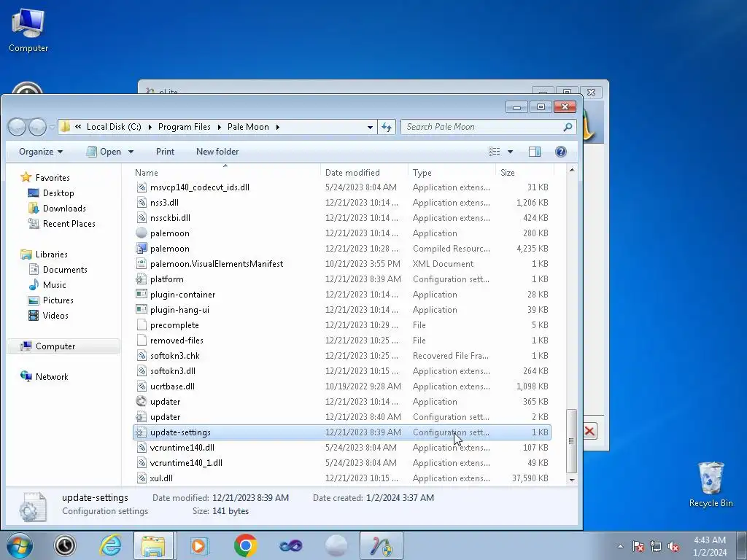Click the taskbar clock showing 4:43 AM
Viewport: 747px width, 560px height.
pyautogui.click(x=709, y=546)
